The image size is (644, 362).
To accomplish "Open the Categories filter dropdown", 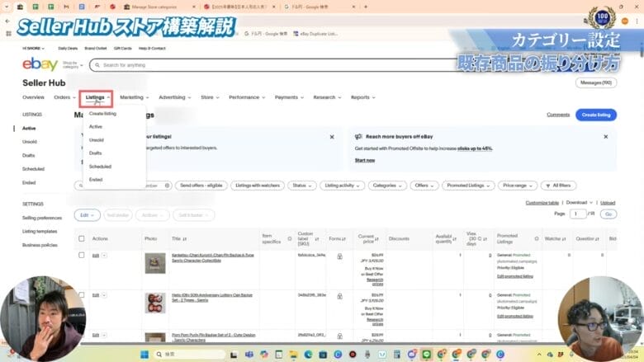I will 387,186.
